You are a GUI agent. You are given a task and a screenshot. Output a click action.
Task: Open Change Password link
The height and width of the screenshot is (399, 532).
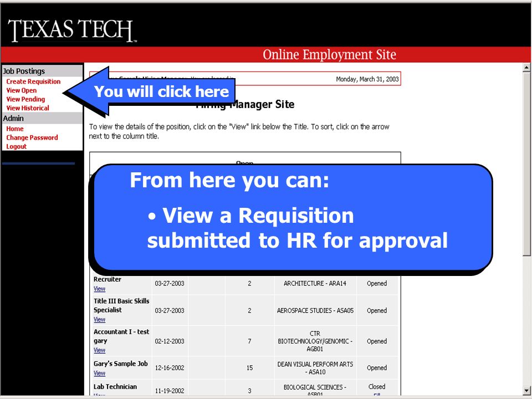coord(32,137)
